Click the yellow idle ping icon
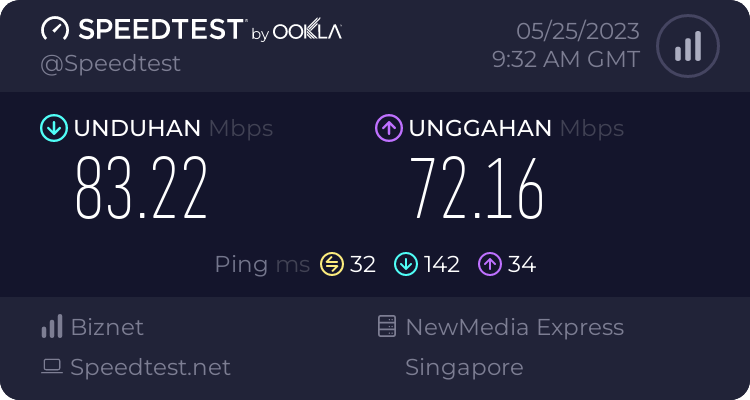Viewport: 750px width, 400px height. click(x=332, y=264)
